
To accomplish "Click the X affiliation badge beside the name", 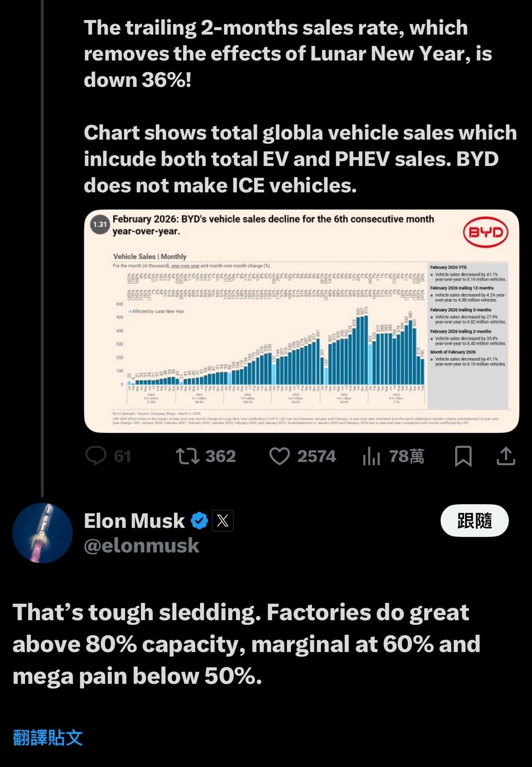I will pos(223,521).
